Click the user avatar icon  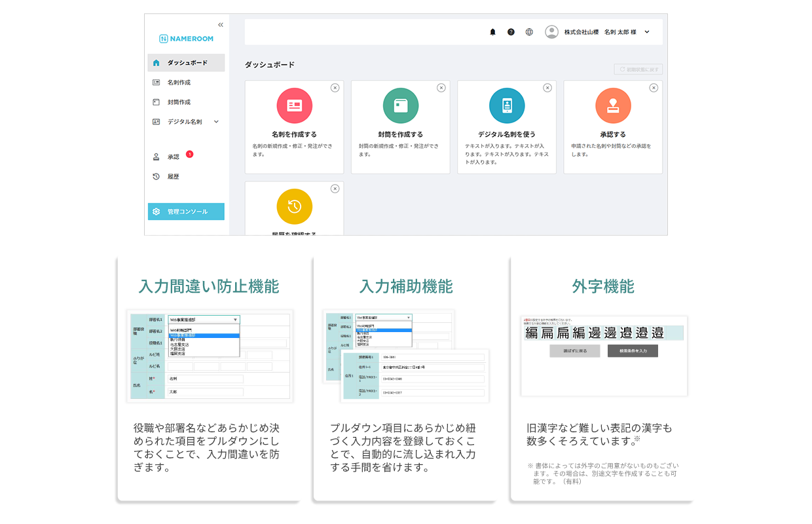[552, 32]
